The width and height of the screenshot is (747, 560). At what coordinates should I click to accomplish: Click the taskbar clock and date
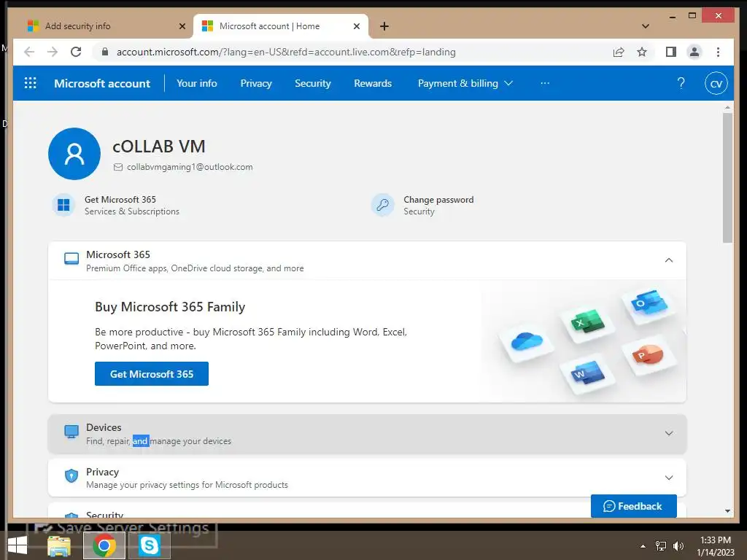pyautogui.click(x=716, y=546)
